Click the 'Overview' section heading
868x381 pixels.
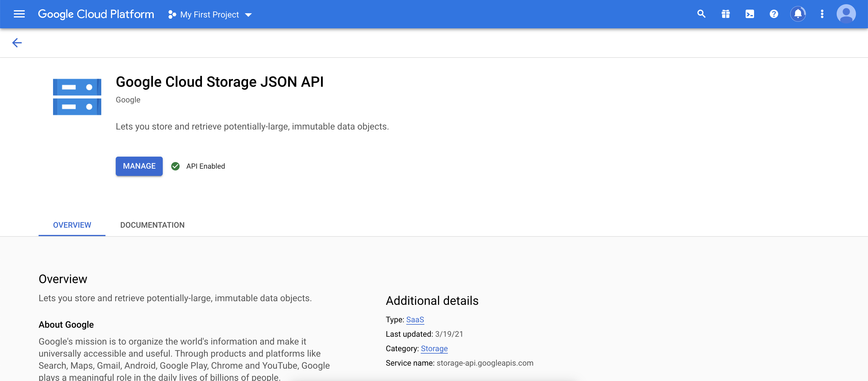point(63,279)
